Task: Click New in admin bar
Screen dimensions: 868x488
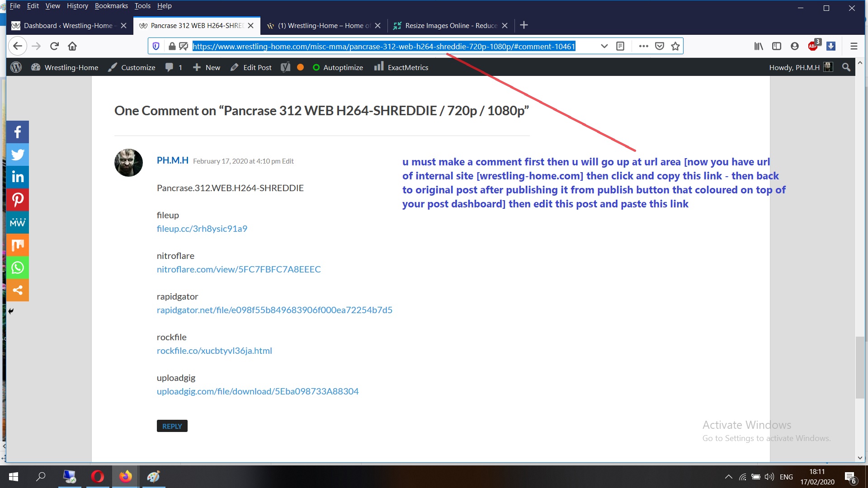Action: click(x=206, y=67)
